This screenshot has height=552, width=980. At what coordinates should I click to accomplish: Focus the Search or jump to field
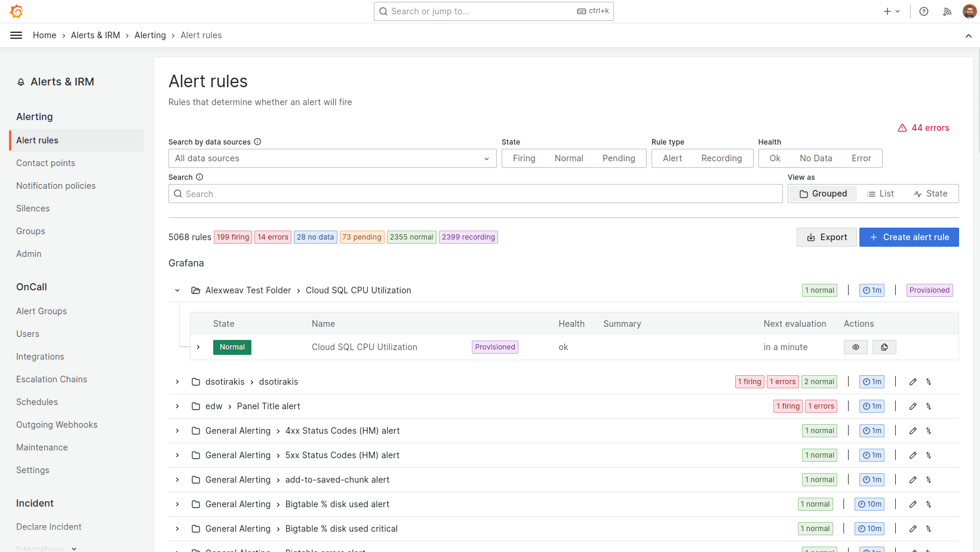pyautogui.click(x=494, y=11)
